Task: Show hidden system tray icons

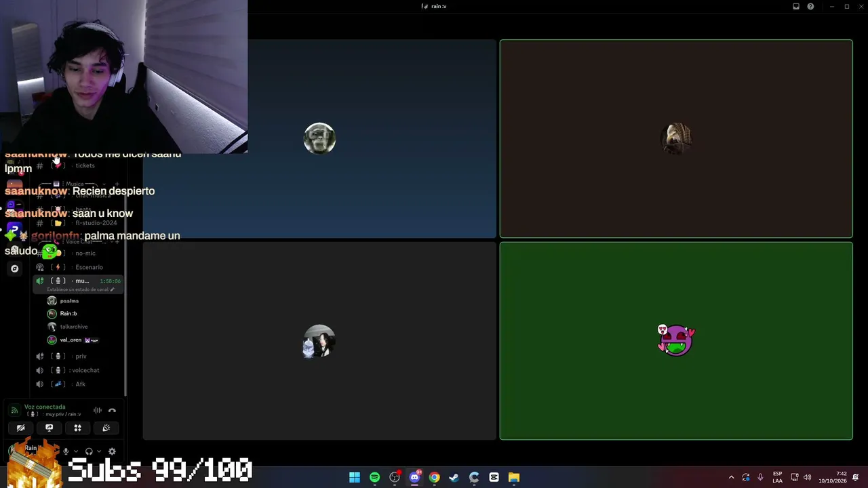Action: (731, 478)
